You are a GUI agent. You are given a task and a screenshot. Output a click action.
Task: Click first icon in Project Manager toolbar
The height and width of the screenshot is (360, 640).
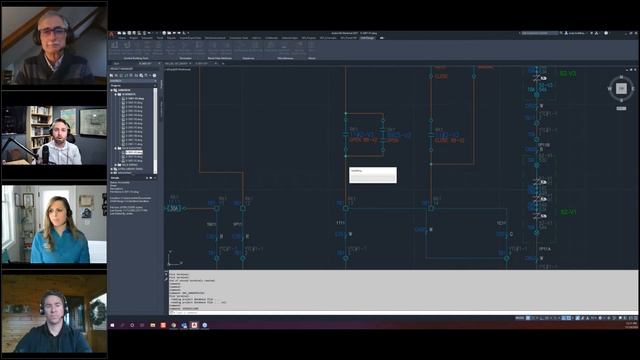(111, 76)
